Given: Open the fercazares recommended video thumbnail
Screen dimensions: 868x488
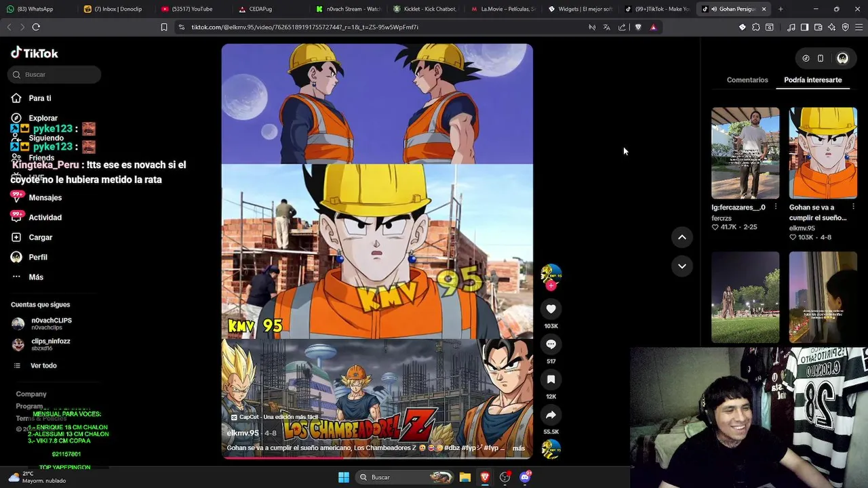Looking at the screenshot, I should (x=745, y=153).
